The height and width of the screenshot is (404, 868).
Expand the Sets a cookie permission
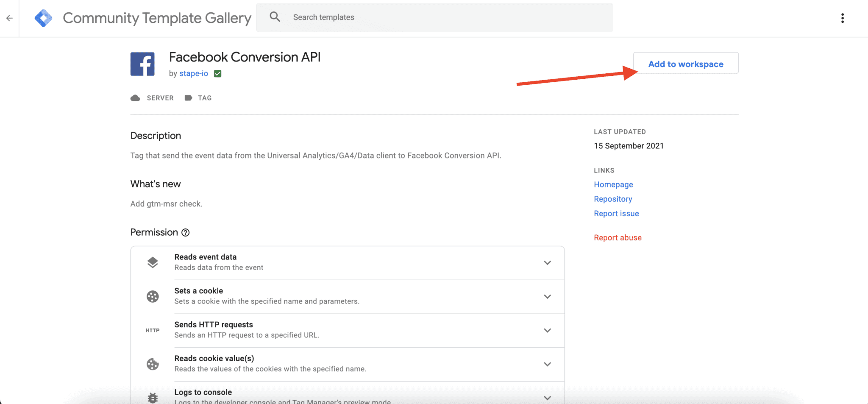pos(547,296)
